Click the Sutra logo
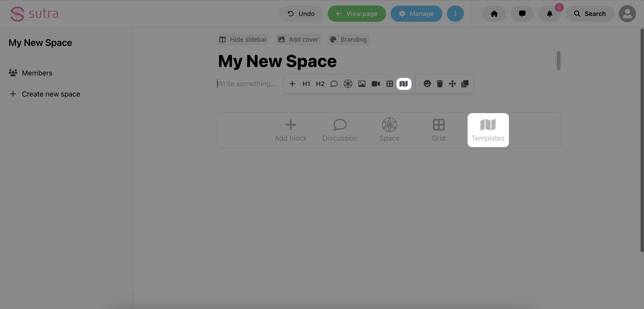644x309 pixels. coord(34,13)
